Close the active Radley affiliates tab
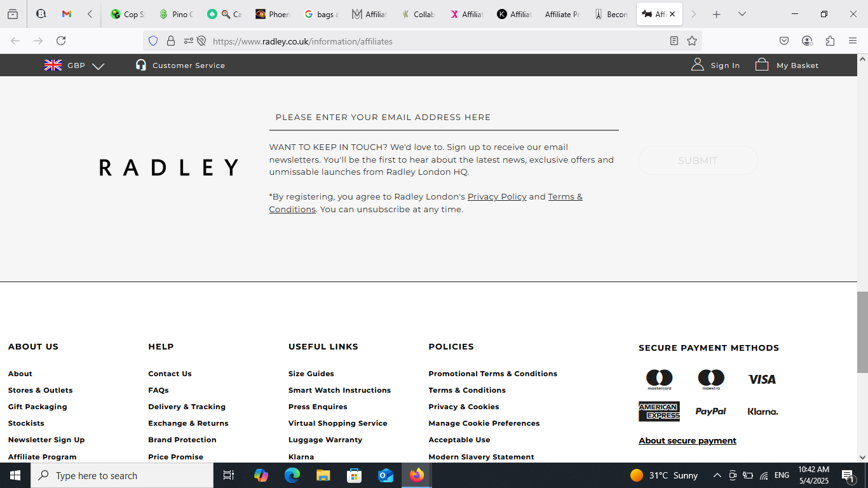The height and width of the screenshot is (488, 868). pos(672,14)
